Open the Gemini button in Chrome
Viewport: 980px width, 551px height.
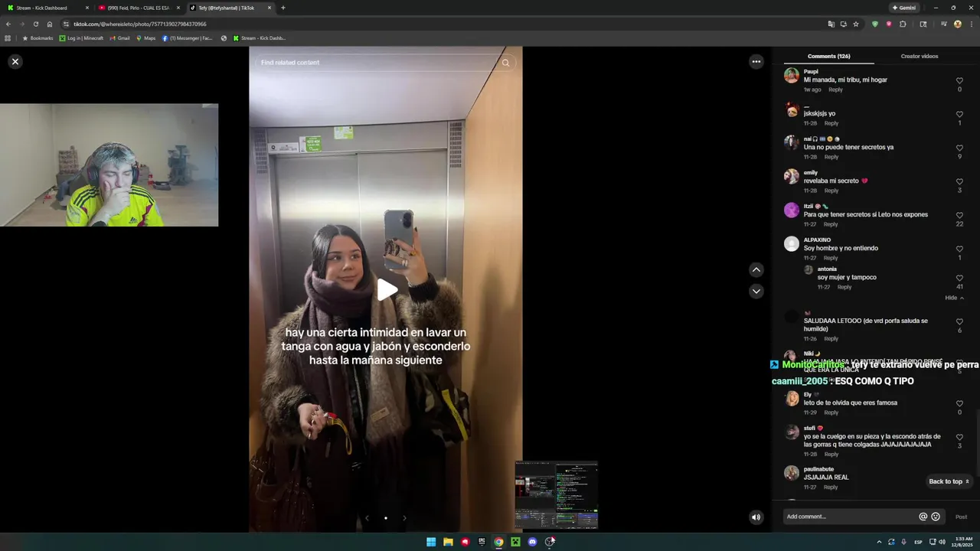(903, 8)
